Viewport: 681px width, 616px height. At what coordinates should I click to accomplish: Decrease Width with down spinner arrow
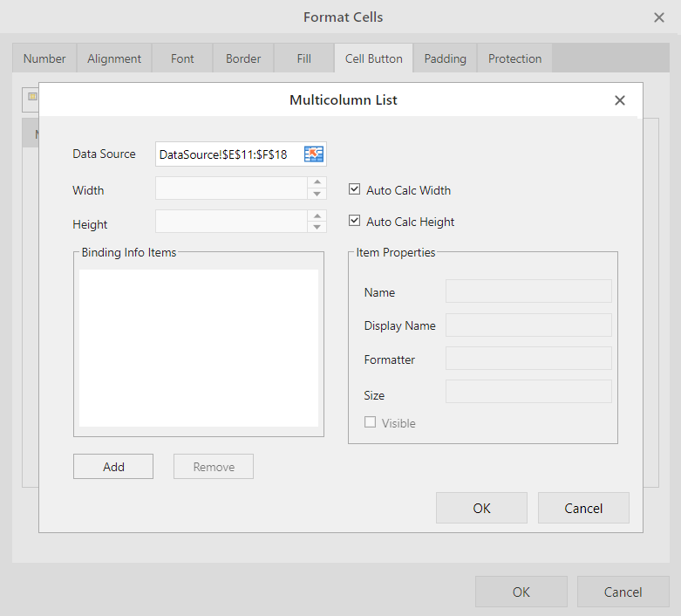pyautogui.click(x=318, y=195)
